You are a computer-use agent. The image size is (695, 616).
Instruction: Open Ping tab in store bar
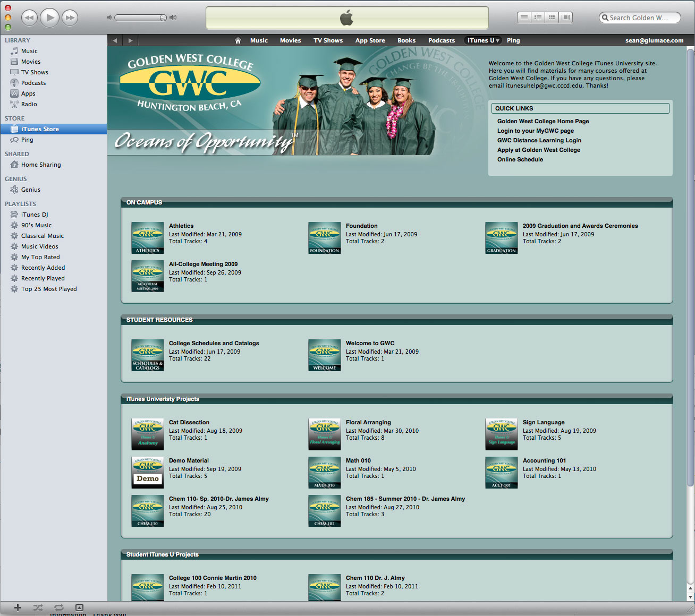point(513,40)
